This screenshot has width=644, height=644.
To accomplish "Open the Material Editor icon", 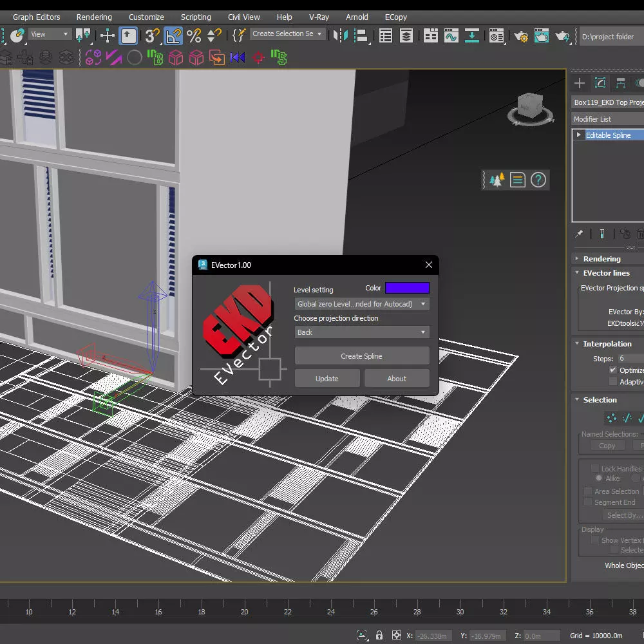I will [496, 35].
